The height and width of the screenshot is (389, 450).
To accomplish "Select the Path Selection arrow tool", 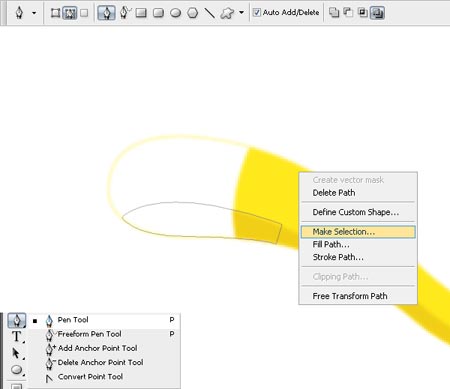I will 16,353.
